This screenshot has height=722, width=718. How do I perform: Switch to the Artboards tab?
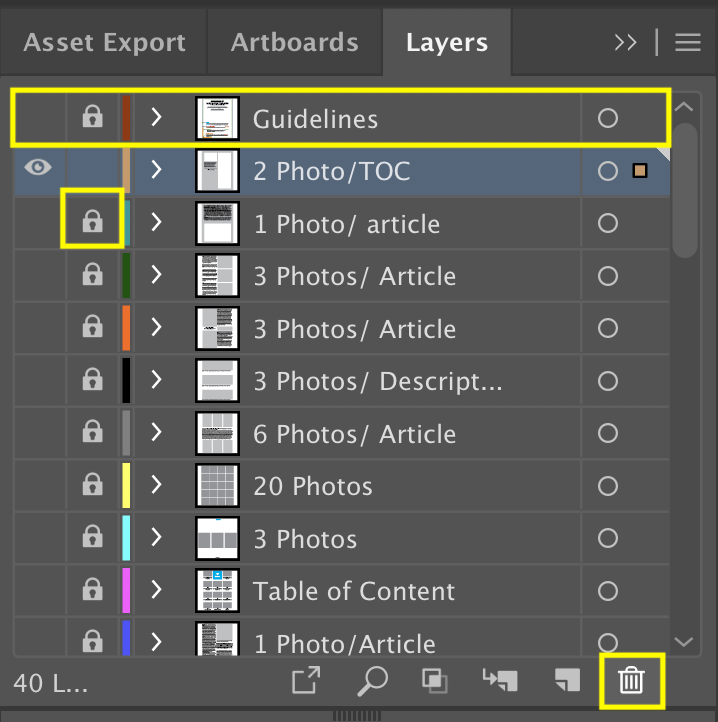point(294,43)
